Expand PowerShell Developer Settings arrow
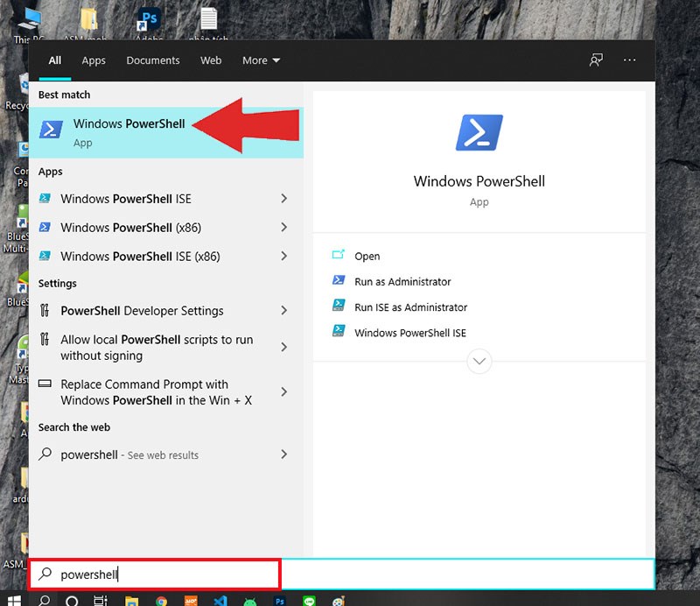This screenshot has width=700, height=606. 283,311
